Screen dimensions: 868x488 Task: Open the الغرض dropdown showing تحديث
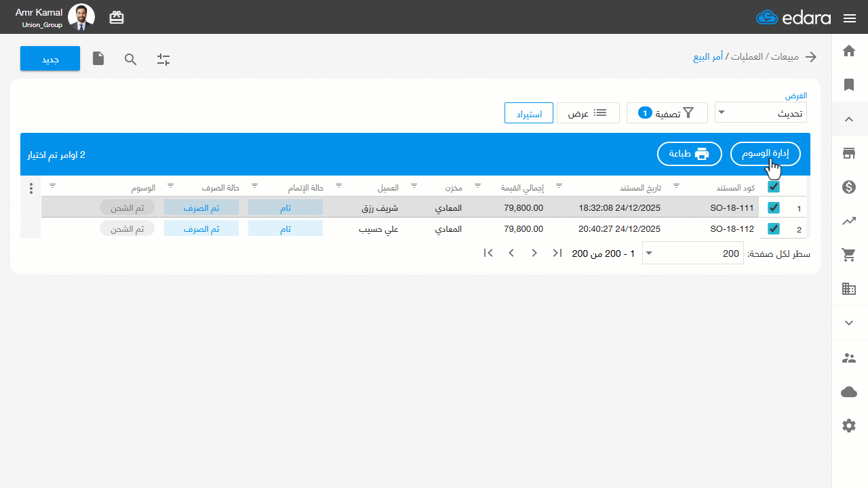761,113
